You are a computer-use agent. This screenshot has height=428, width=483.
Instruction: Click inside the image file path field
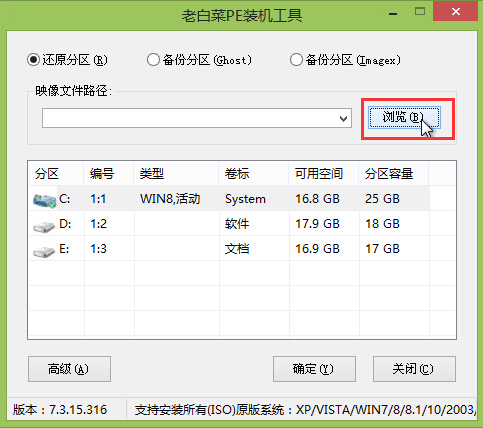[190, 118]
